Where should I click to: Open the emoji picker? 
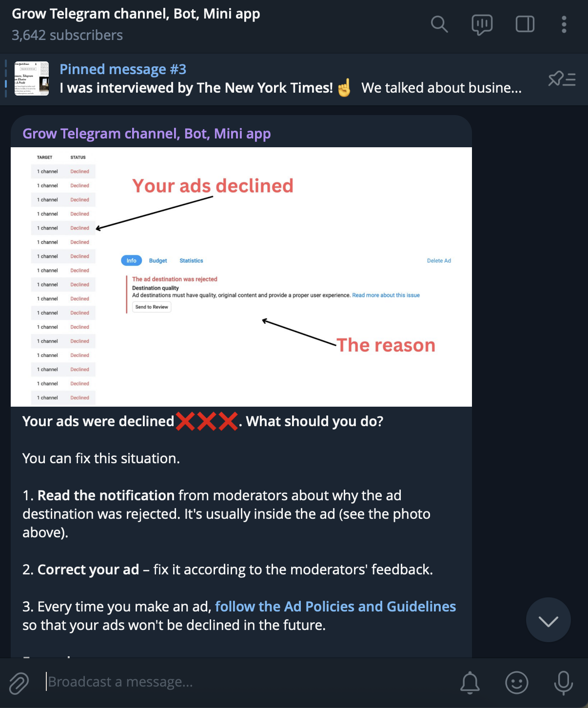(x=516, y=682)
